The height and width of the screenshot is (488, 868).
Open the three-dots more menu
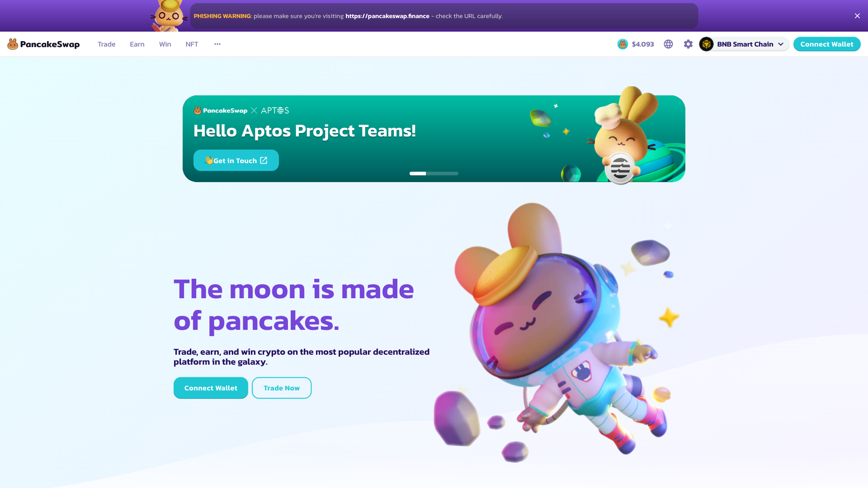(217, 44)
